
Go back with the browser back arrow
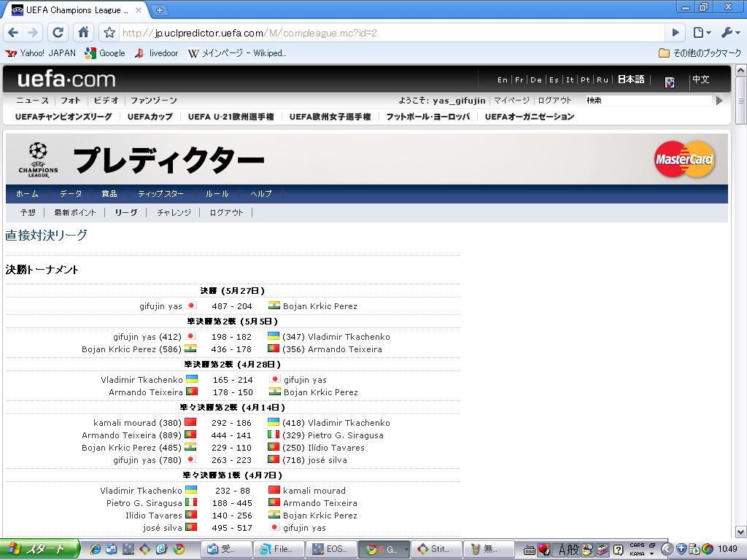click(13, 32)
